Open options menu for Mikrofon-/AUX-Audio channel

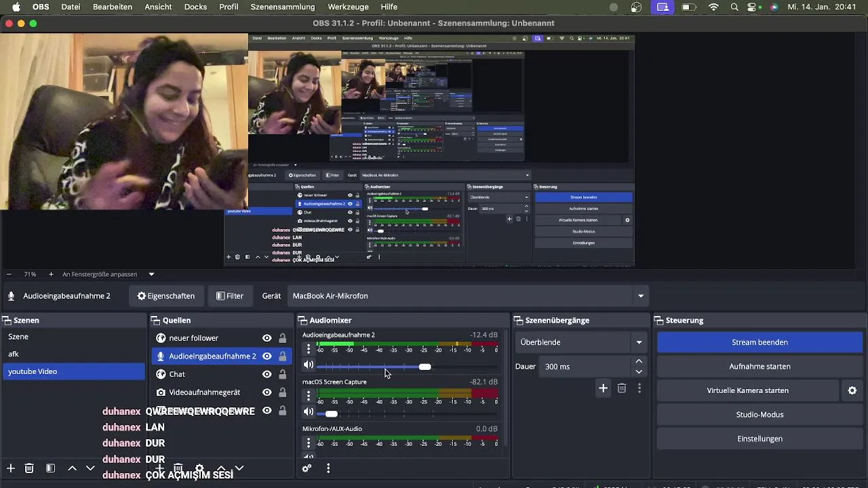point(309,443)
